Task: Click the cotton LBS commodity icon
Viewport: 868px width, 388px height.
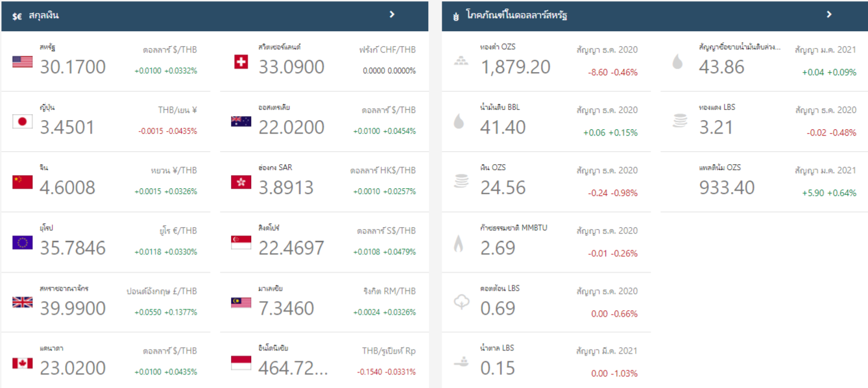Action: click(460, 302)
